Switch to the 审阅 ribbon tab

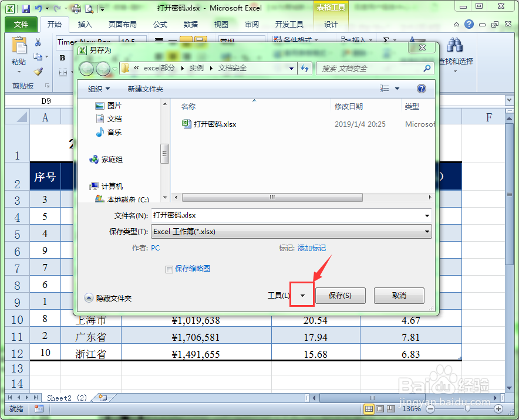251,24
